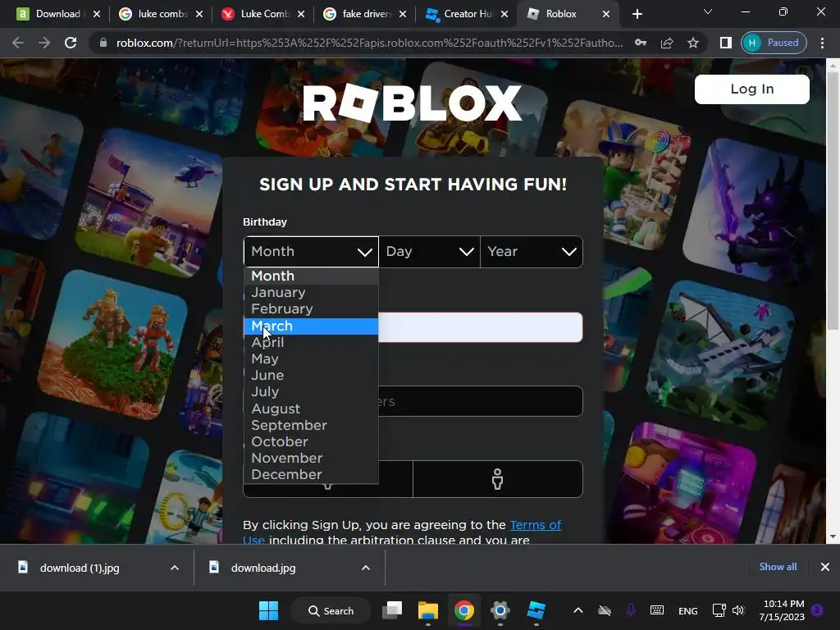Reload the Roblox page

pyautogui.click(x=71, y=43)
